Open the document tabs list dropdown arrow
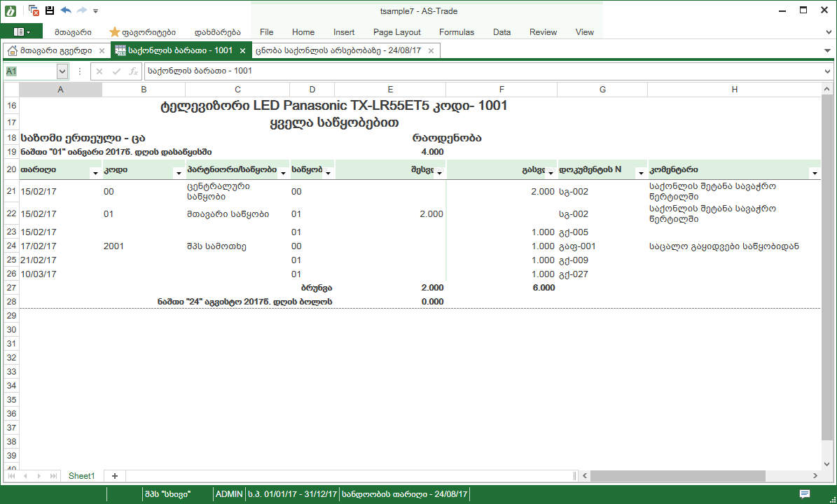Image resolution: width=837 pixels, height=504 pixels. pos(827,50)
